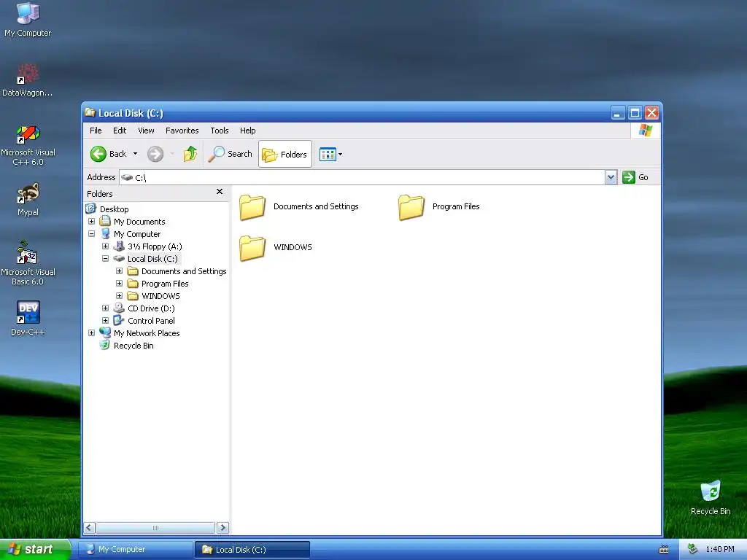Viewport: 747px width, 560px height.
Task: Select My Network Places in tree
Action: click(x=147, y=332)
